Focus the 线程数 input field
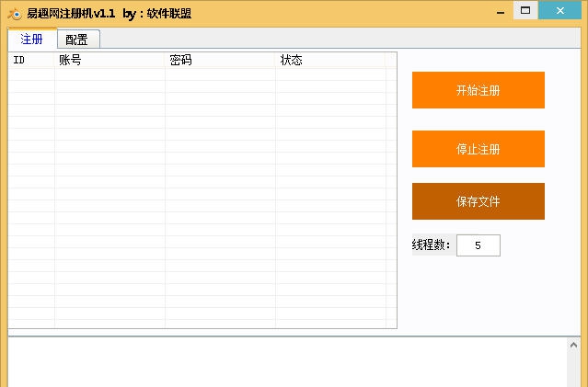This screenshot has width=588, height=387. pos(478,245)
